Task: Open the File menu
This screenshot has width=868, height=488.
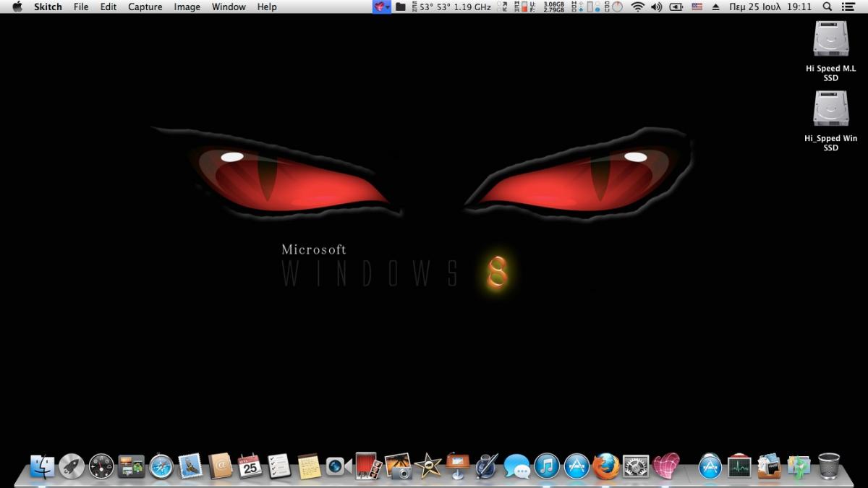Action: (81, 7)
